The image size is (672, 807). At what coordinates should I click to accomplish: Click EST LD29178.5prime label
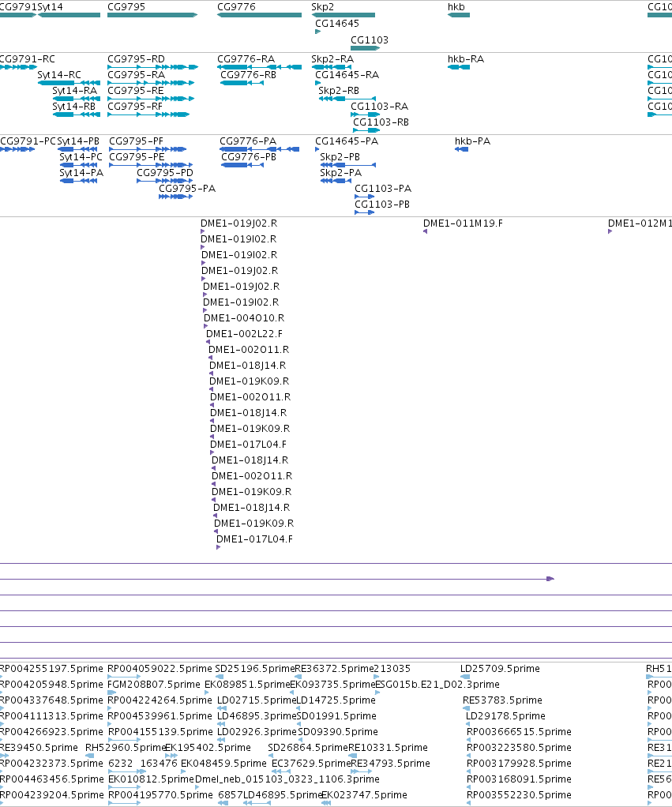[x=505, y=716]
